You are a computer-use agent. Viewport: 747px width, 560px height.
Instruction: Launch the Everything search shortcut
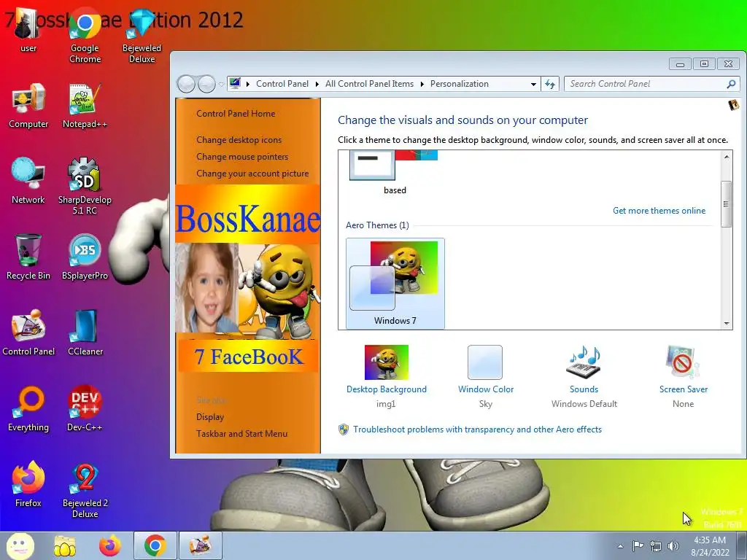tap(28, 408)
